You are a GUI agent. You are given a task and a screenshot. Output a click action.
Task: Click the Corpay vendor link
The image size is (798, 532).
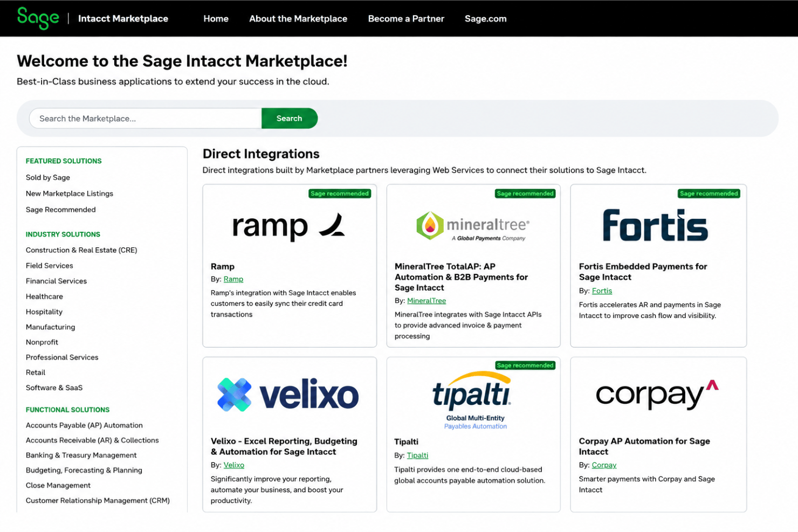(604, 465)
